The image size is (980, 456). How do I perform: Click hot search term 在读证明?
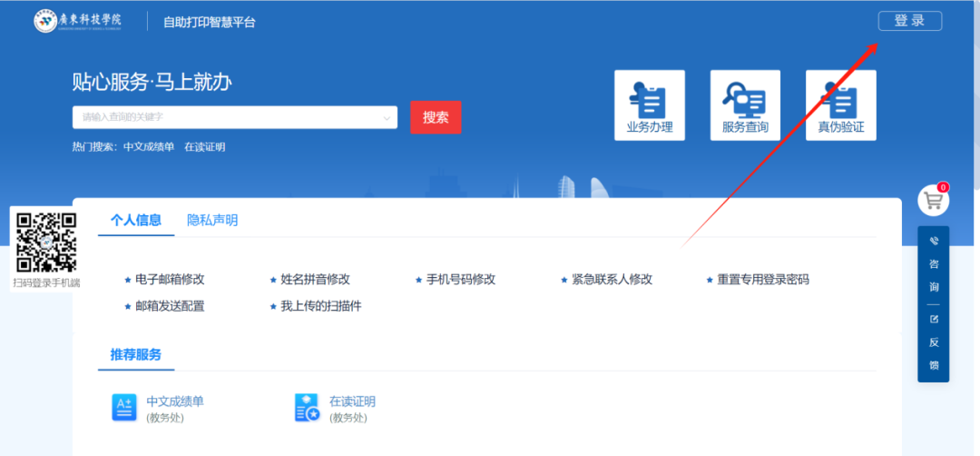[204, 147]
